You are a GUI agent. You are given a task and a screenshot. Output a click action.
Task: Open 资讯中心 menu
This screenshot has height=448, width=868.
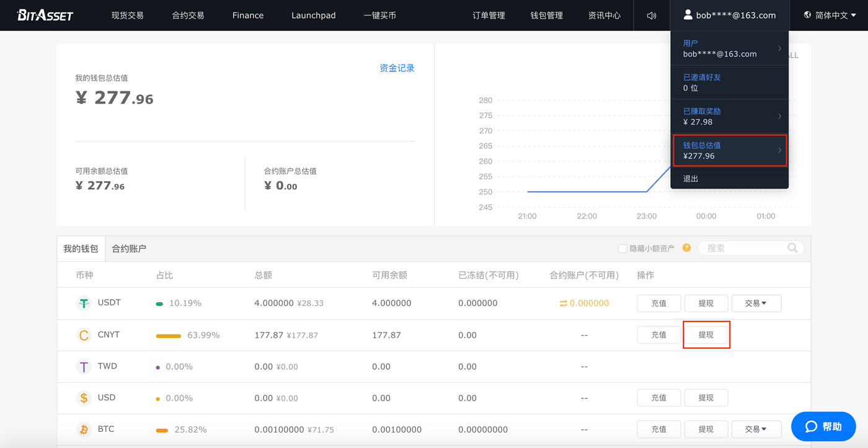[x=604, y=16]
